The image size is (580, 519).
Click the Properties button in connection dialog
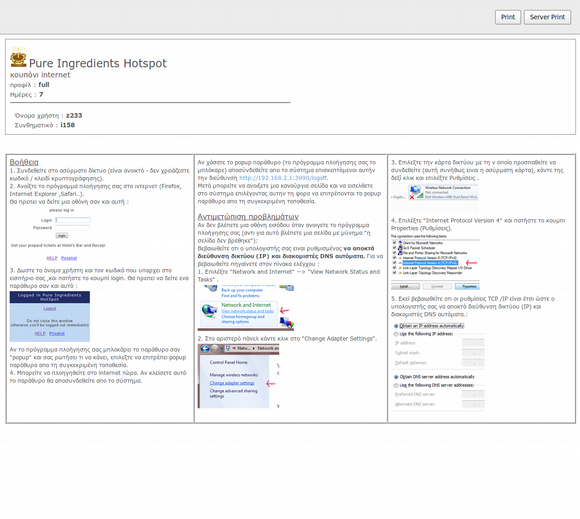click(x=467, y=286)
